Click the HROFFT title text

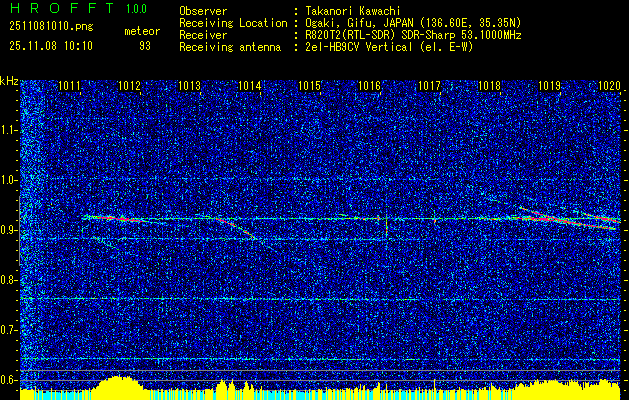[61, 8]
